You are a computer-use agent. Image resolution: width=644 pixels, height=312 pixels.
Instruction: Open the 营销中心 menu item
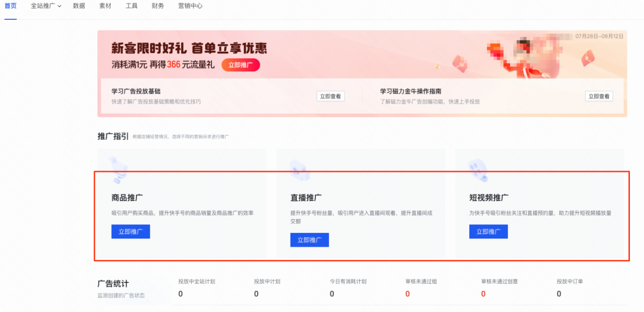tap(190, 6)
